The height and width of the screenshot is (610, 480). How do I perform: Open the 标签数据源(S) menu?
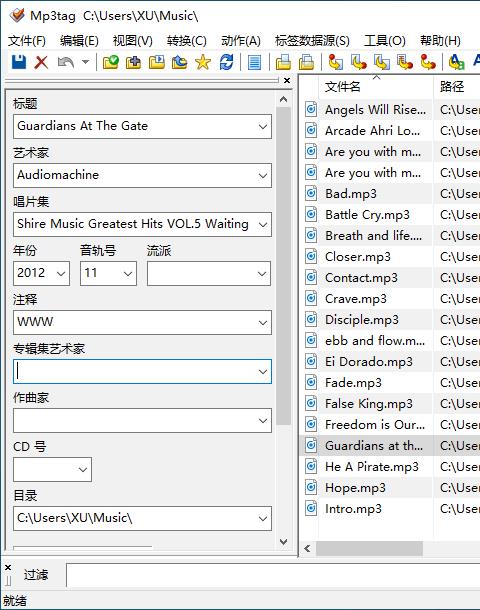(312, 40)
